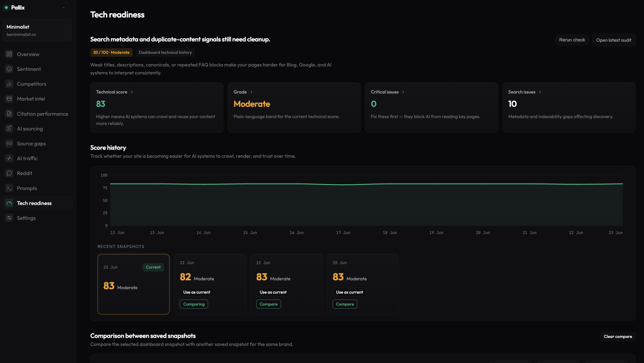Click the Technical score help icon
The image size is (644, 363).
click(x=132, y=92)
